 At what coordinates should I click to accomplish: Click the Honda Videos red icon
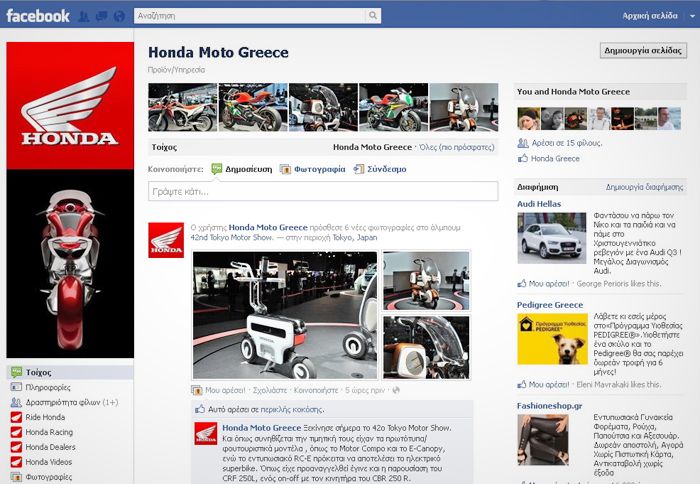(x=16, y=462)
